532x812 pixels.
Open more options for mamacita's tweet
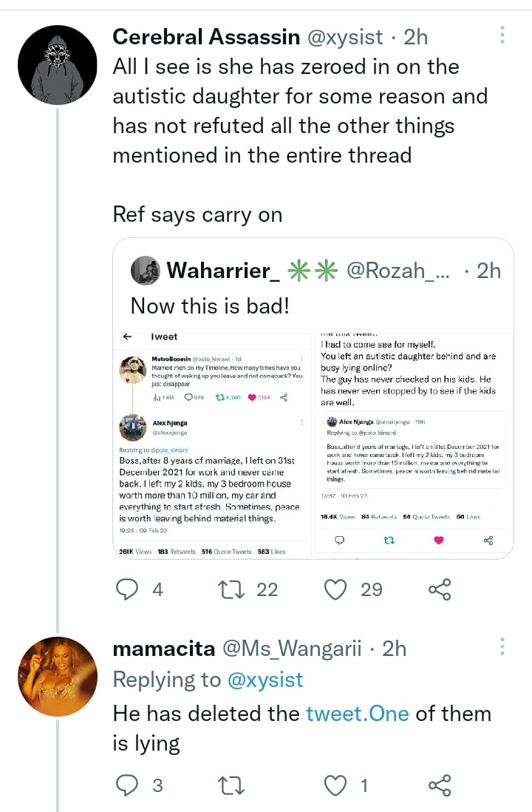502,647
